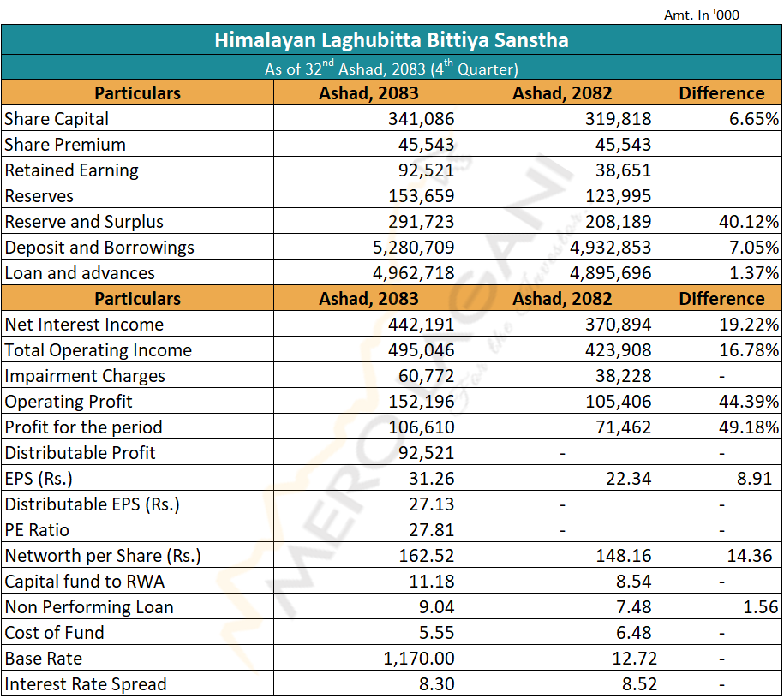784x698 pixels.
Task: Click Net Interest Income label
Action: click(x=84, y=325)
